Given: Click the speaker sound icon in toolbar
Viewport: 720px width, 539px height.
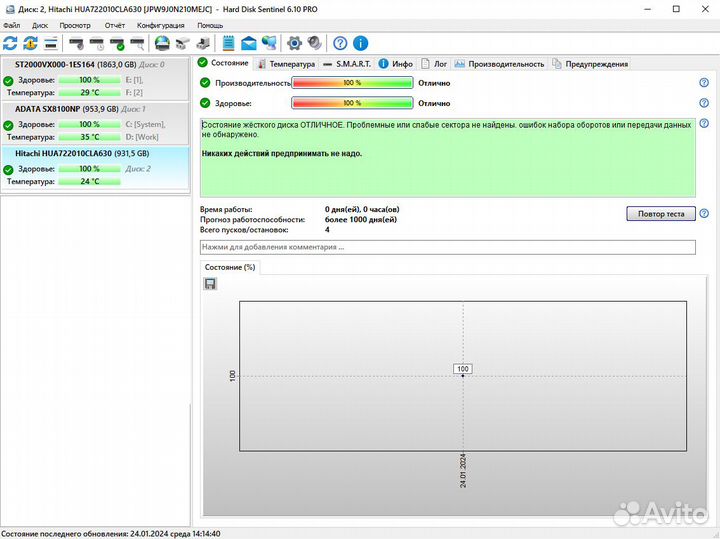Looking at the screenshot, I should pyautogui.click(x=315, y=43).
